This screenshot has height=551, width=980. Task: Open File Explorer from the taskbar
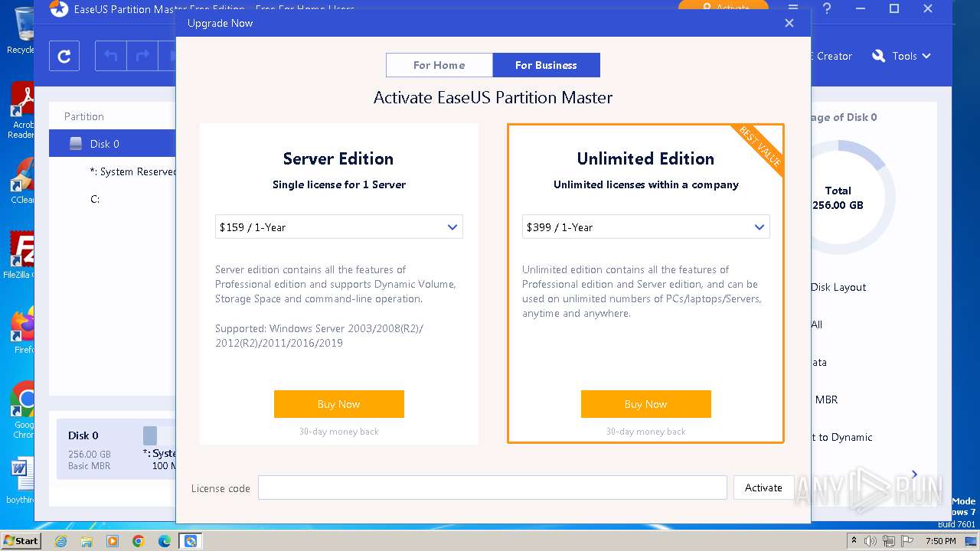87,541
